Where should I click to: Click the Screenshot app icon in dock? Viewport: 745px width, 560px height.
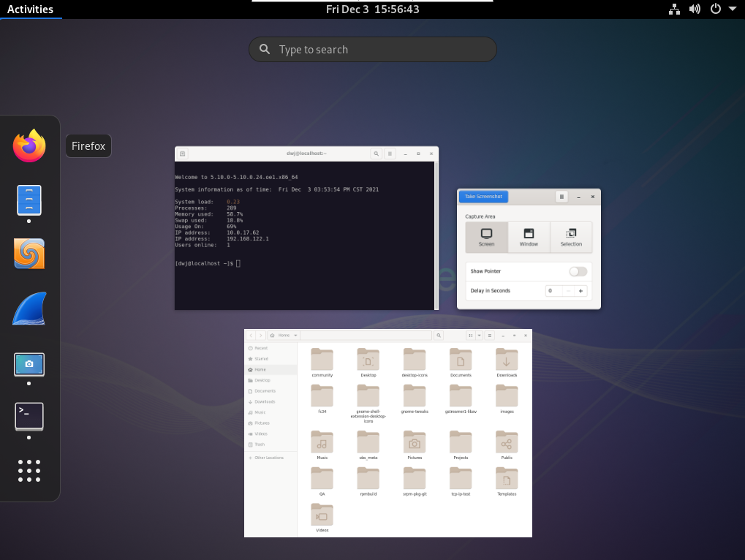click(29, 364)
